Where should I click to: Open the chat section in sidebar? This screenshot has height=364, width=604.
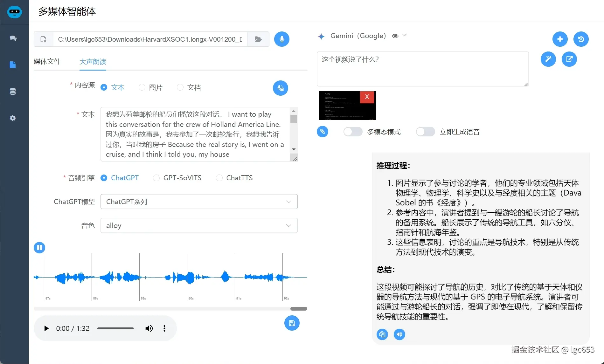click(13, 38)
